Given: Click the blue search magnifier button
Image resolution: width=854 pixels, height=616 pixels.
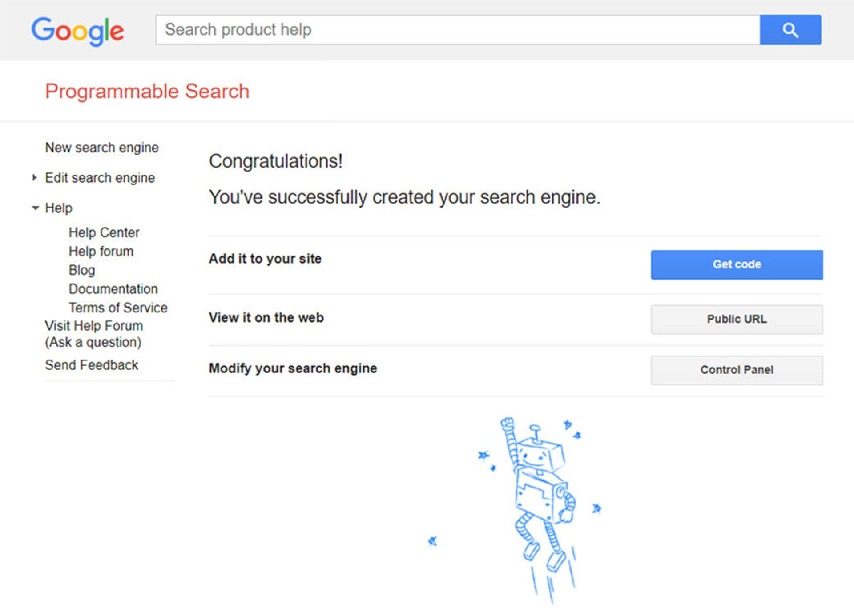Looking at the screenshot, I should coord(790,30).
